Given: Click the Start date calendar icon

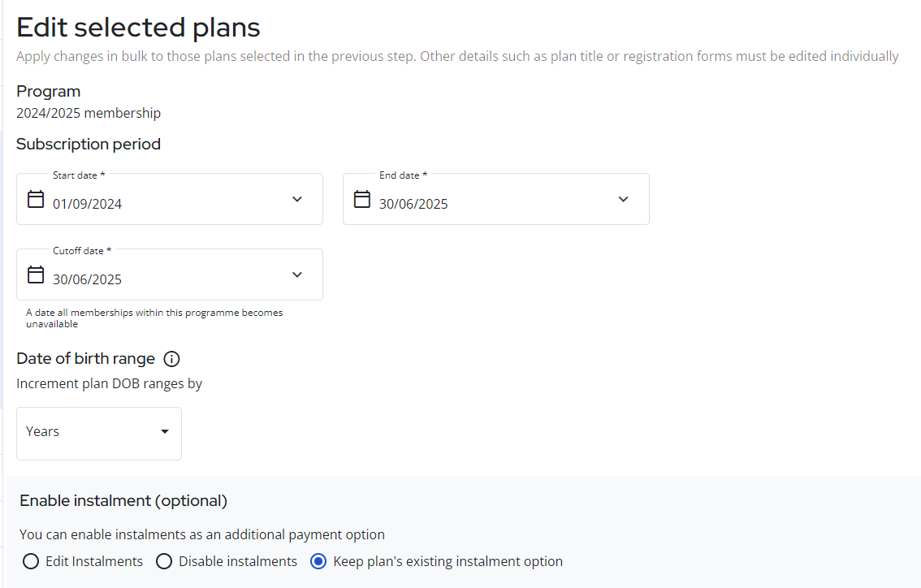Looking at the screenshot, I should point(36,199).
